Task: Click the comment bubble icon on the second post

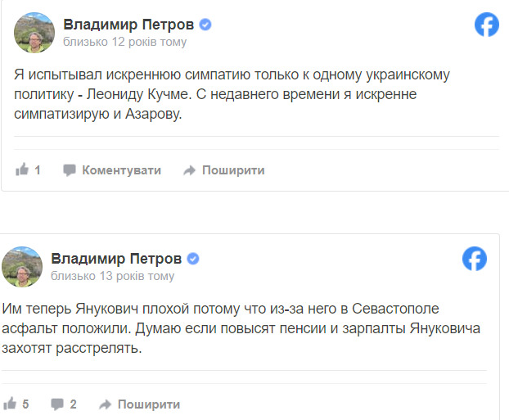Action: coord(57,404)
